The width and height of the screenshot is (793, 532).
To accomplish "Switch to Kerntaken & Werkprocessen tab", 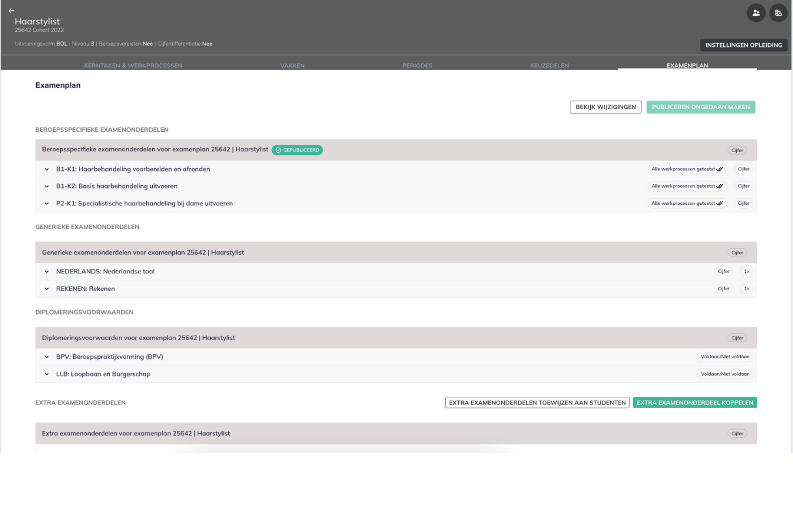I will pyautogui.click(x=133, y=66).
